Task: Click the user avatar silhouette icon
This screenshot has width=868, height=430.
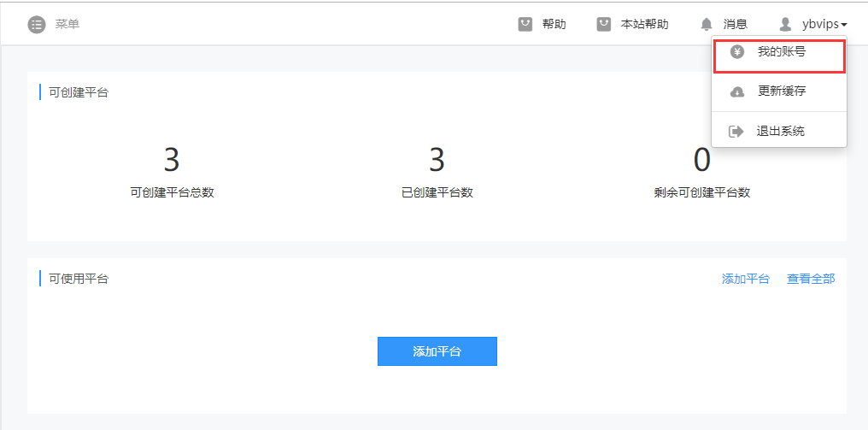Action: 785,24
